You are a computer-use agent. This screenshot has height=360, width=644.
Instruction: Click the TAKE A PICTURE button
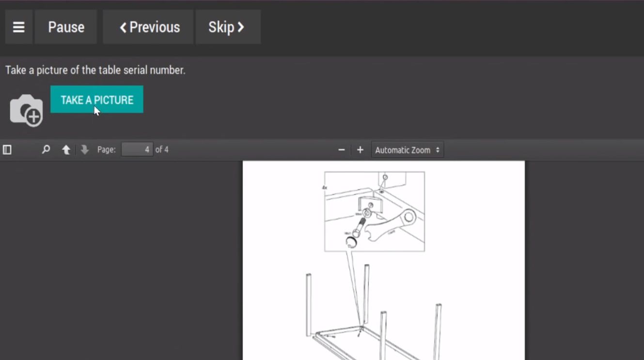[x=97, y=99]
